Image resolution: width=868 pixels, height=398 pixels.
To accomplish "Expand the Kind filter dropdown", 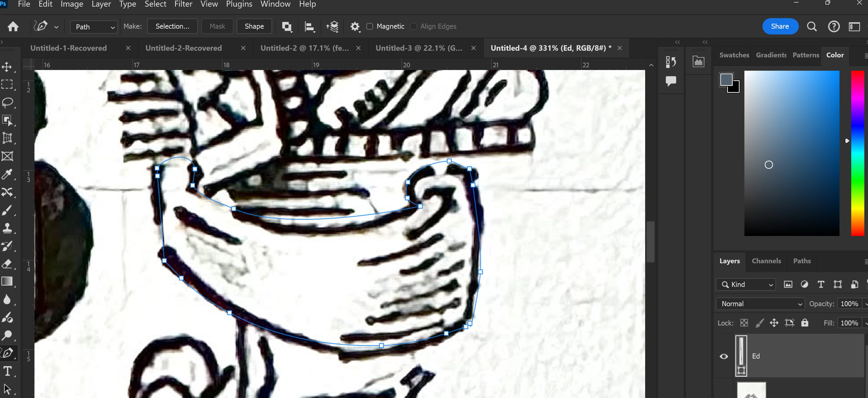I will [x=746, y=285].
